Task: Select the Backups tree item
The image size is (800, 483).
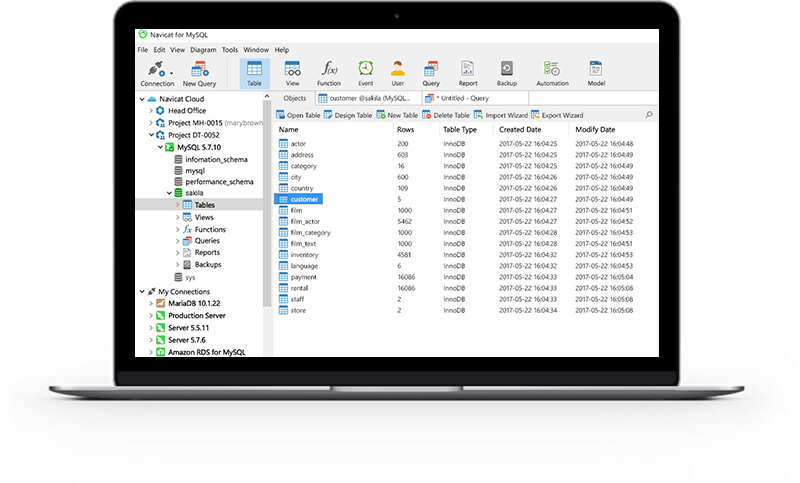Action: pos(202,265)
